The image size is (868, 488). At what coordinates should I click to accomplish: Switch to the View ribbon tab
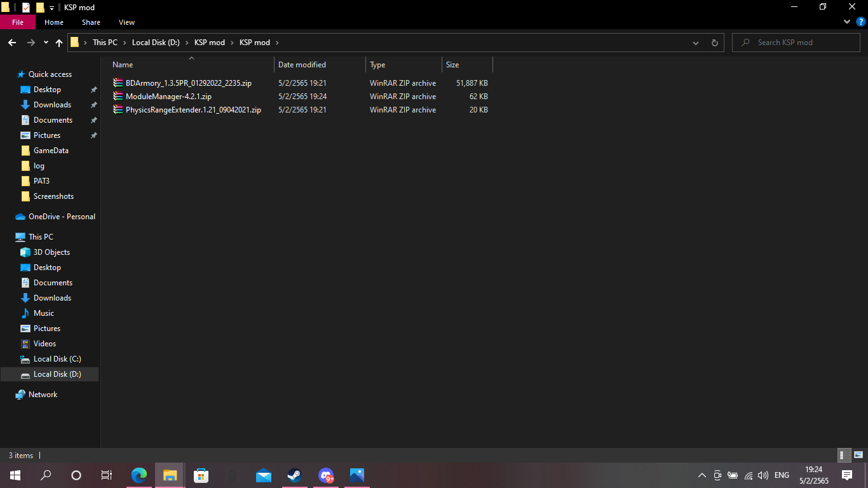[127, 22]
